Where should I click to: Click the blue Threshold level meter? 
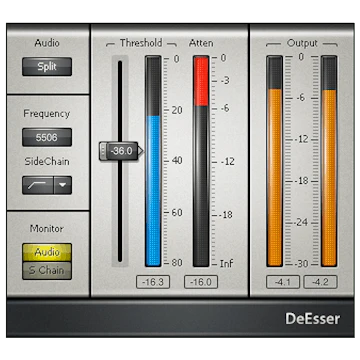point(153,161)
